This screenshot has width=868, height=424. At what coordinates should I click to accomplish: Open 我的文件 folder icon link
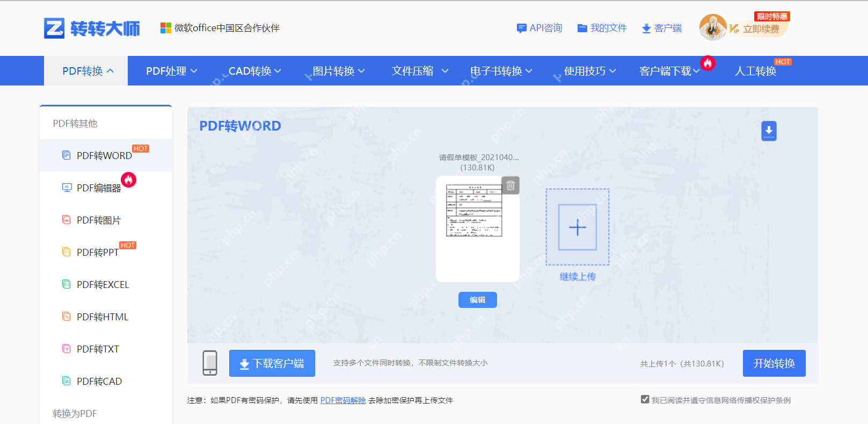(x=602, y=28)
